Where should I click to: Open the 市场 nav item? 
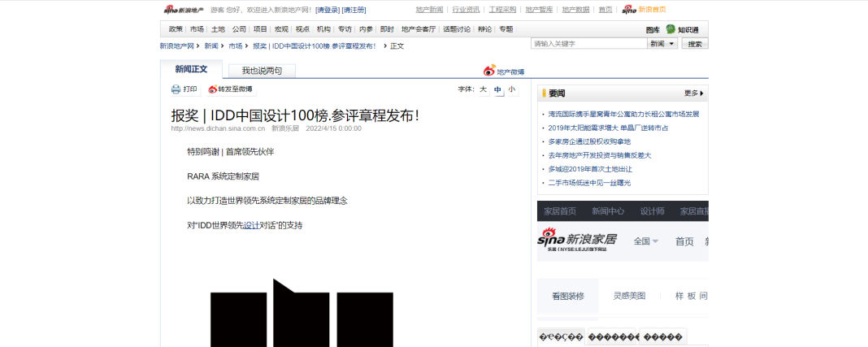(x=197, y=29)
